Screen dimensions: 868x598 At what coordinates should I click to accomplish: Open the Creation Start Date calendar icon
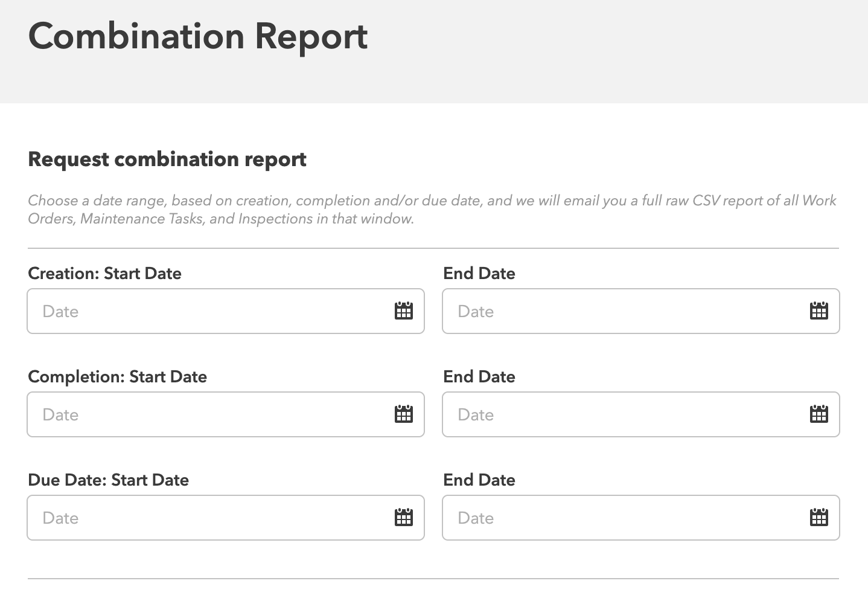[x=403, y=311]
